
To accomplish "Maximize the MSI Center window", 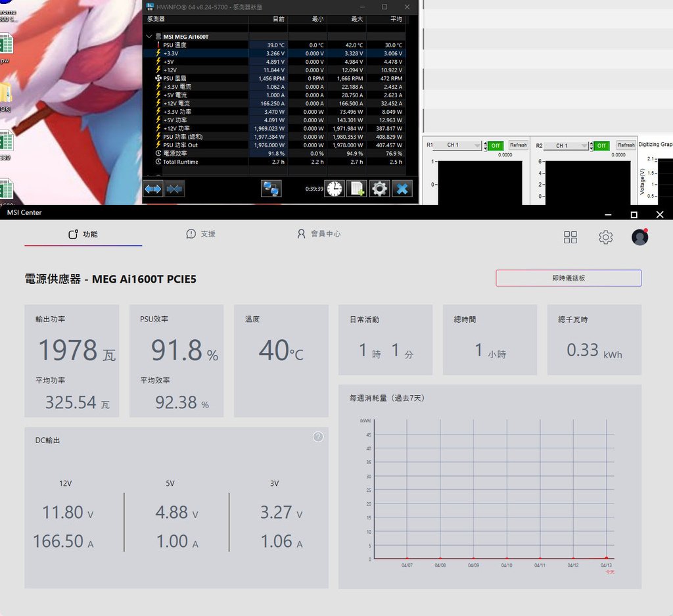I will pos(634,214).
